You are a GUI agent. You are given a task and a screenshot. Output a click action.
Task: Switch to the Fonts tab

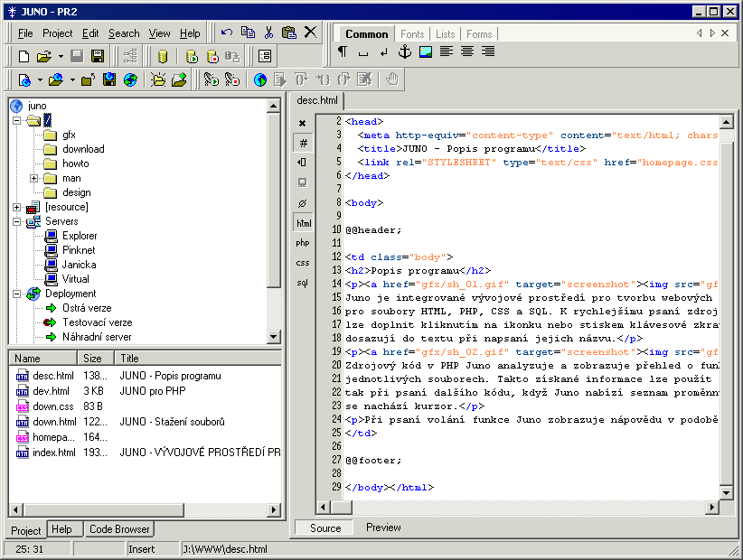pos(412,34)
